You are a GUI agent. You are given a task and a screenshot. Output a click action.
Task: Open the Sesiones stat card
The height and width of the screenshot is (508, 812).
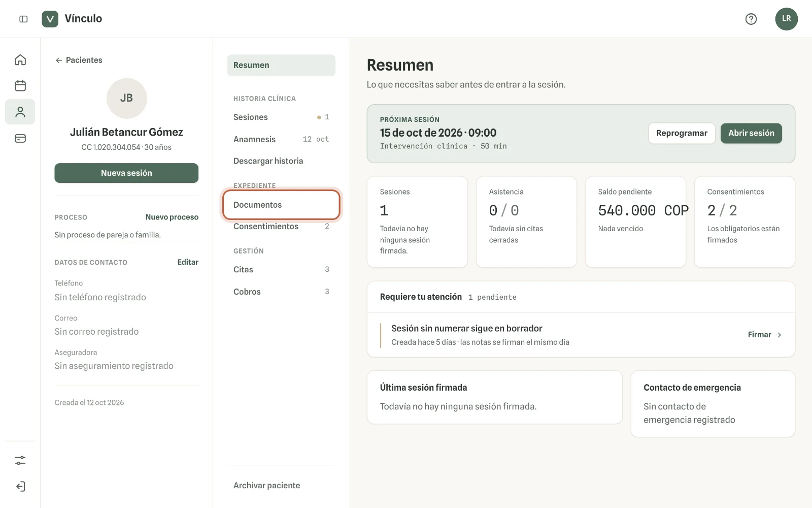[x=417, y=222]
